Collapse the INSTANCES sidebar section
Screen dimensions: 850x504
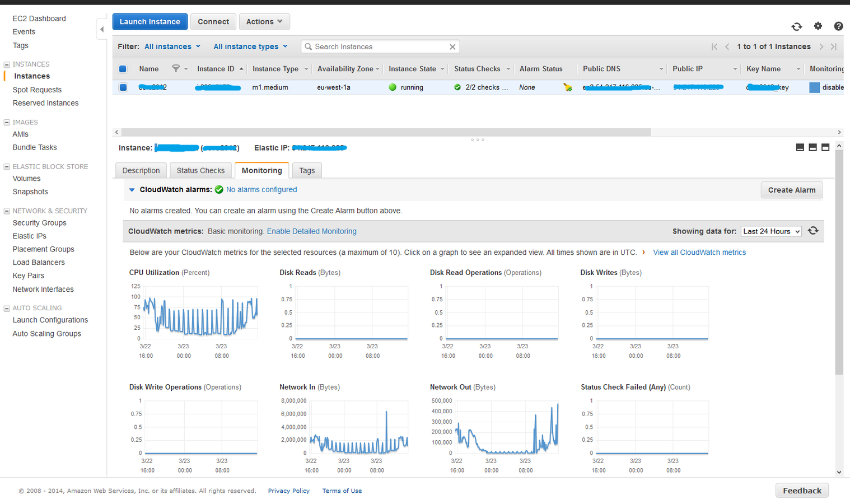7,64
